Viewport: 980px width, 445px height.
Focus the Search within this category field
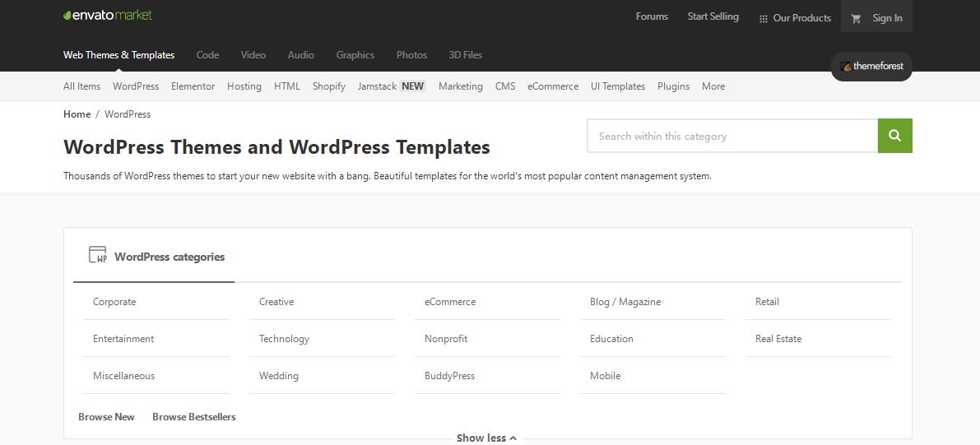(732, 137)
